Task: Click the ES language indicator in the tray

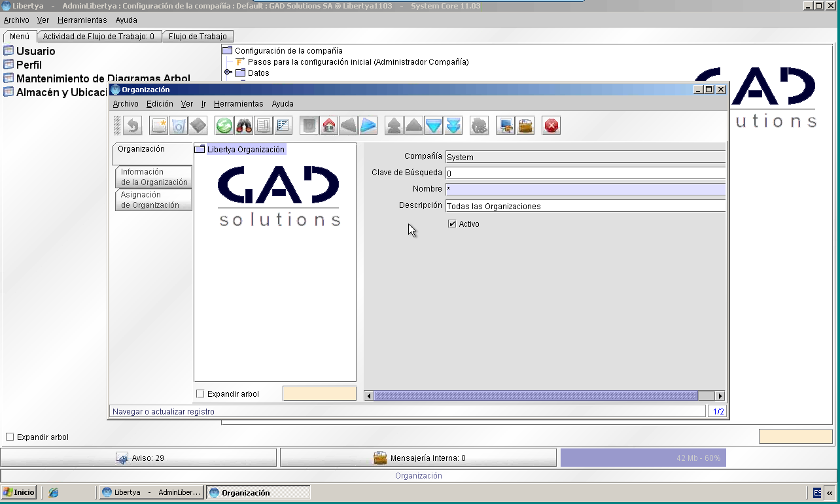Action: (x=817, y=493)
